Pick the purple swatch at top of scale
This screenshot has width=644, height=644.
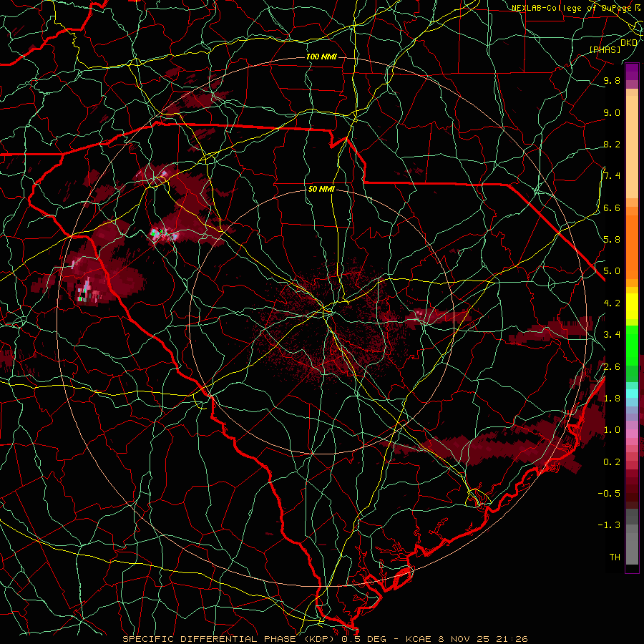632,72
